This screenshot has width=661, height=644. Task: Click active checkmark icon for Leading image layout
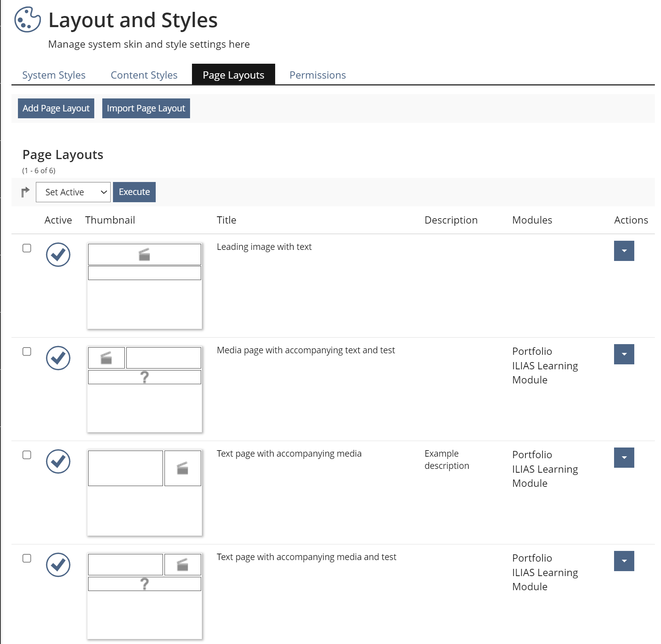coord(58,254)
